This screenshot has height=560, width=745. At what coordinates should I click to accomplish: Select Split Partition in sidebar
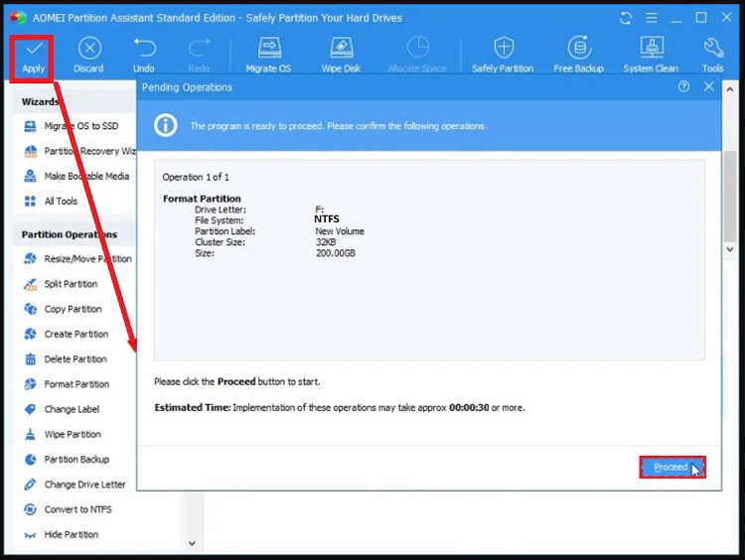71,284
